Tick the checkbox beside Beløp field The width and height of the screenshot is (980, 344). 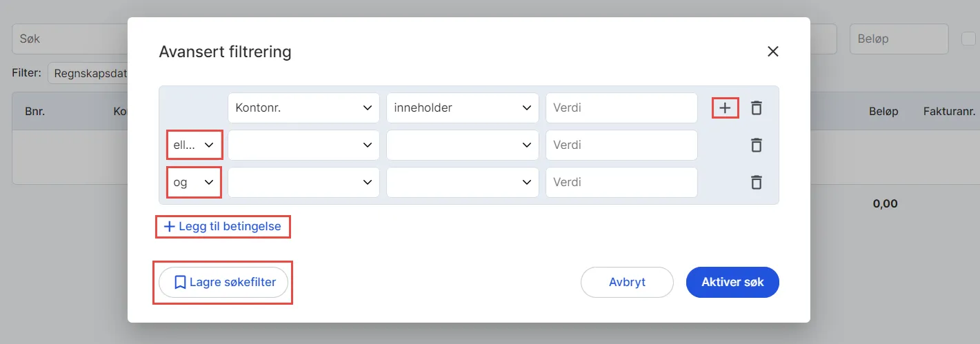[x=968, y=39]
